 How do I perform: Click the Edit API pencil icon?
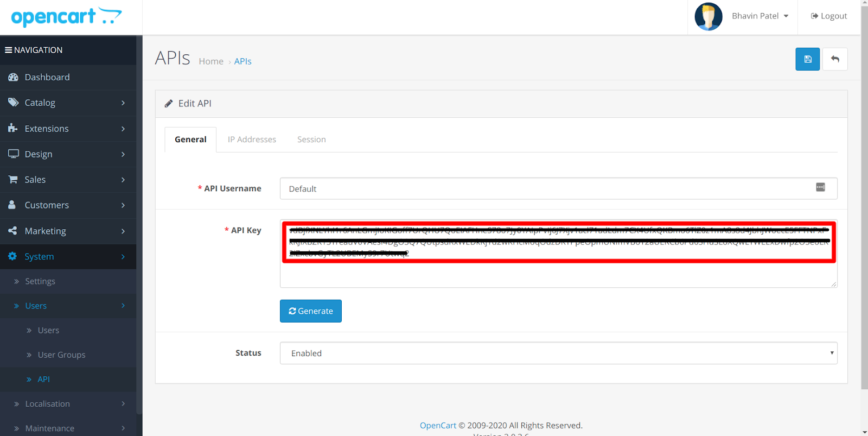[169, 103]
